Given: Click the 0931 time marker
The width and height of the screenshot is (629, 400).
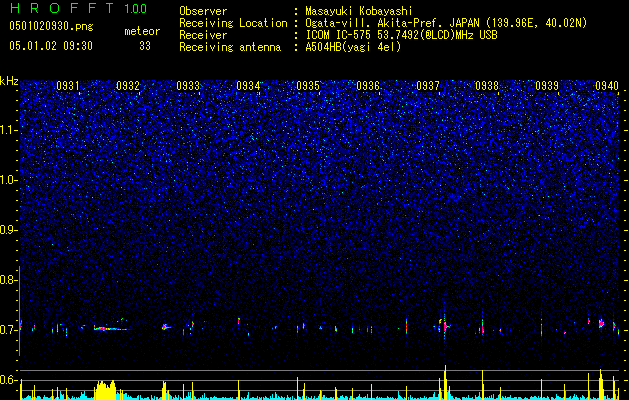Looking at the screenshot, I should 67,85.
